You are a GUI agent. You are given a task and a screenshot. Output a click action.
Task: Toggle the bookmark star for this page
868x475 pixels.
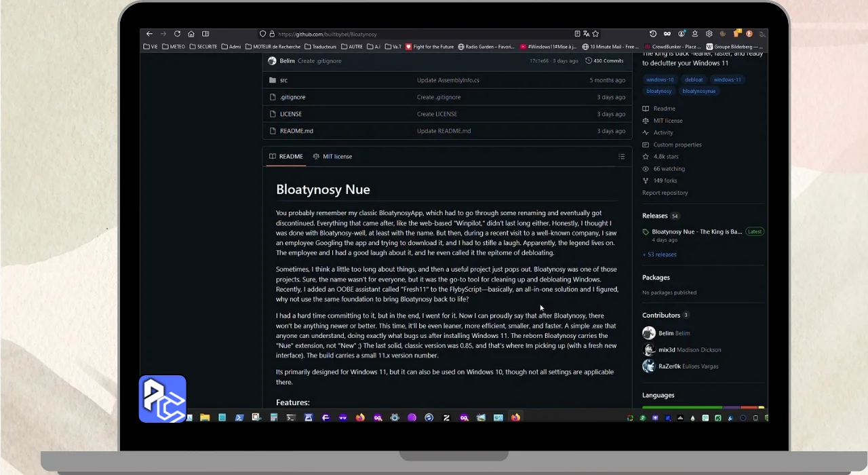coord(595,34)
